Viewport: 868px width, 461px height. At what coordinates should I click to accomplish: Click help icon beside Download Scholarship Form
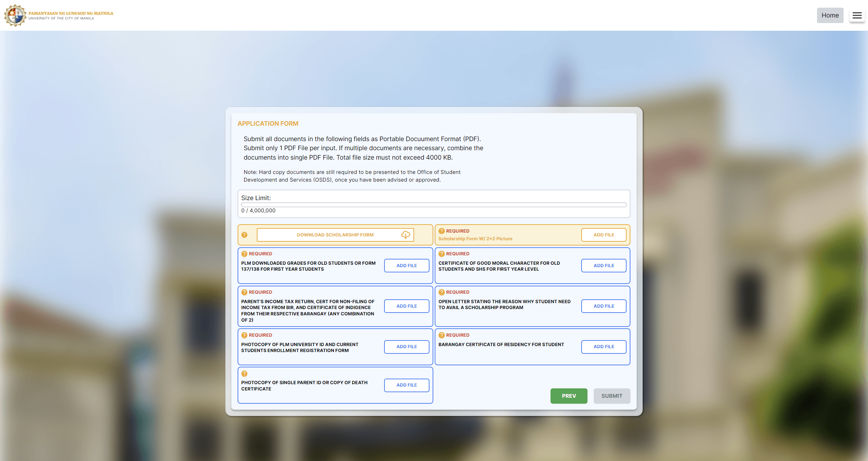click(245, 235)
